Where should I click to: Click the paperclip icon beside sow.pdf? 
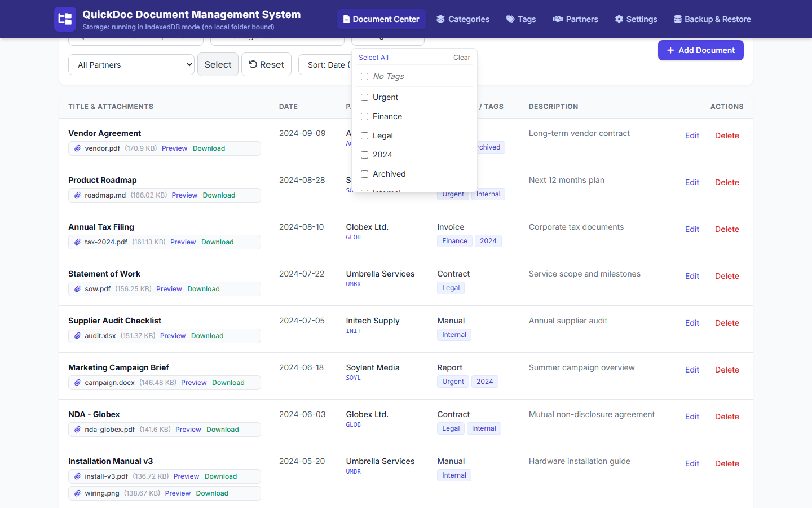click(78, 289)
